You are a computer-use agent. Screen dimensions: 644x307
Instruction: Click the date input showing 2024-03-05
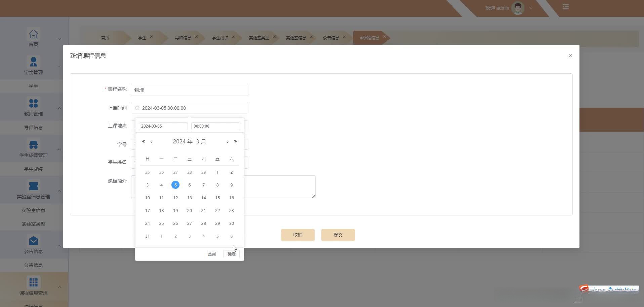point(163,126)
